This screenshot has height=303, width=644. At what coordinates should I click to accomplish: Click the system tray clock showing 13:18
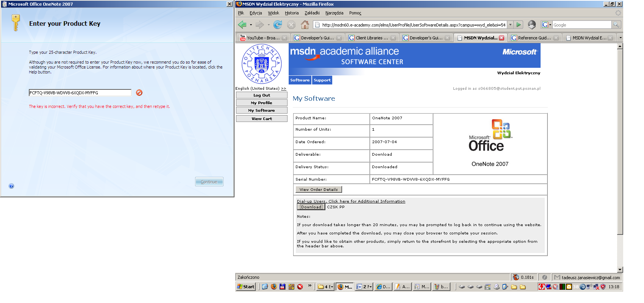(614, 287)
